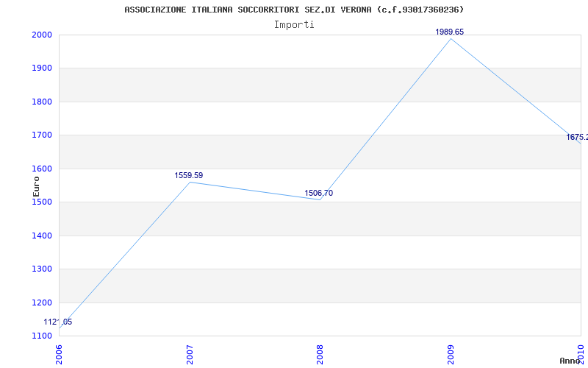Click the 1600 y-axis tick label
The height and width of the screenshot is (368, 588).
tap(42, 169)
